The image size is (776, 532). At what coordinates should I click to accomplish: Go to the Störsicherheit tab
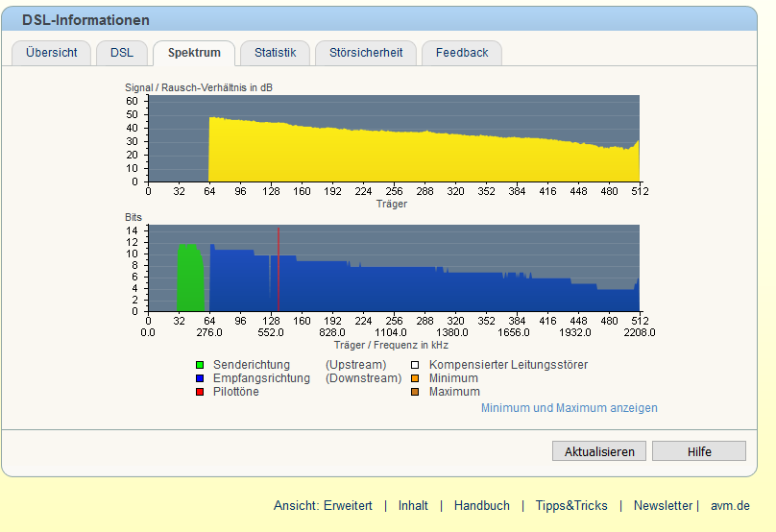pyautogui.click(x=366, y=53)
